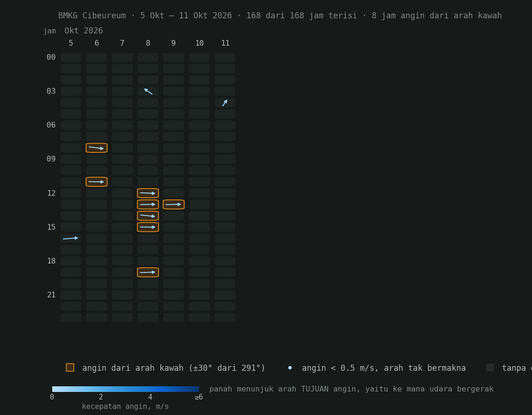Click the hour row label '18'

(51, 261)
